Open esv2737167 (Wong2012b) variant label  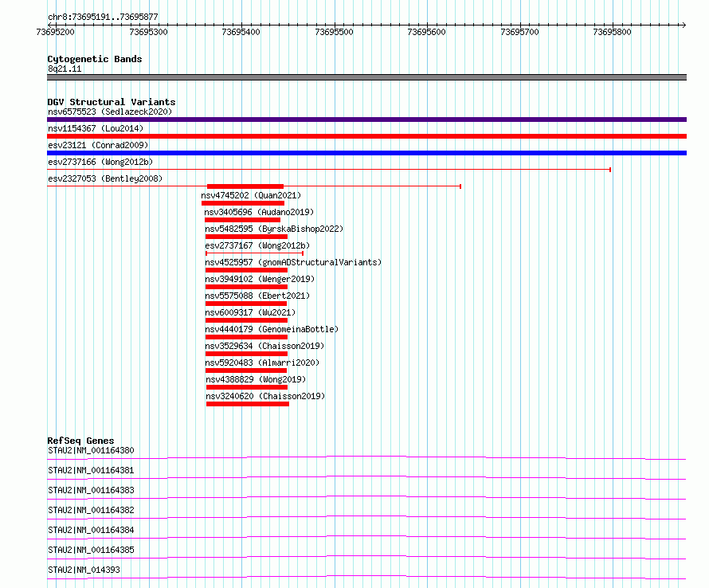(257, 245)
